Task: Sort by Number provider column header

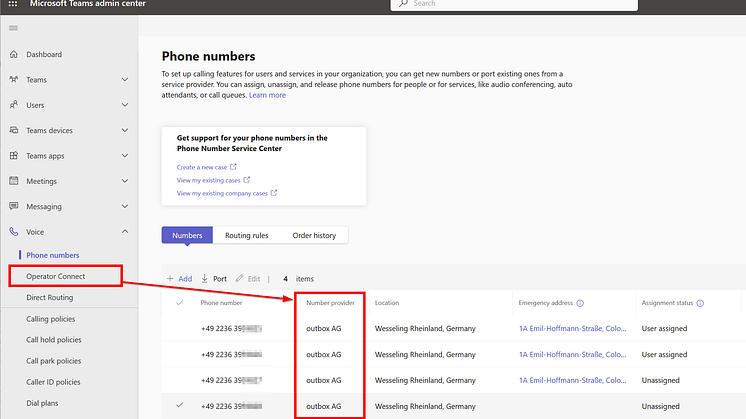Action: click(330, 302)
